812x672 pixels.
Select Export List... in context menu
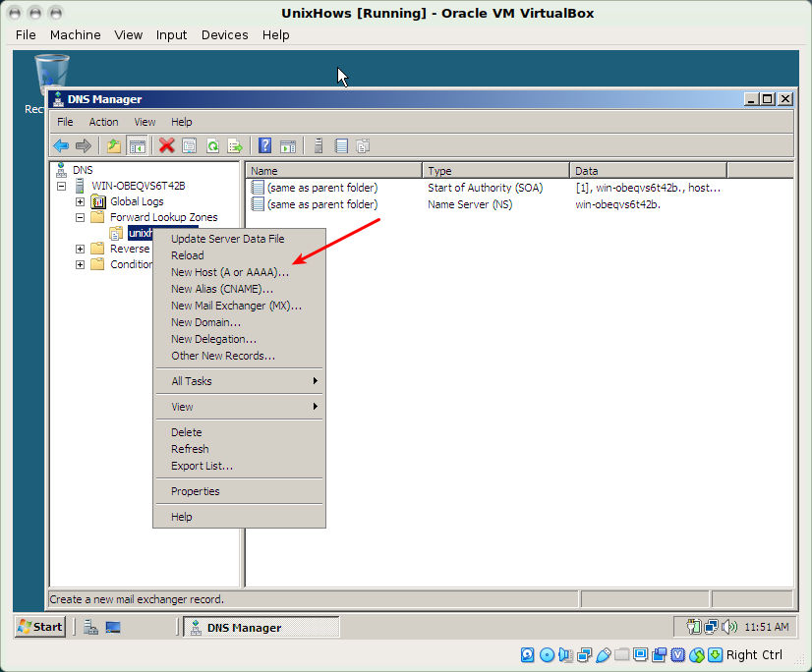[x=240, y=466]
